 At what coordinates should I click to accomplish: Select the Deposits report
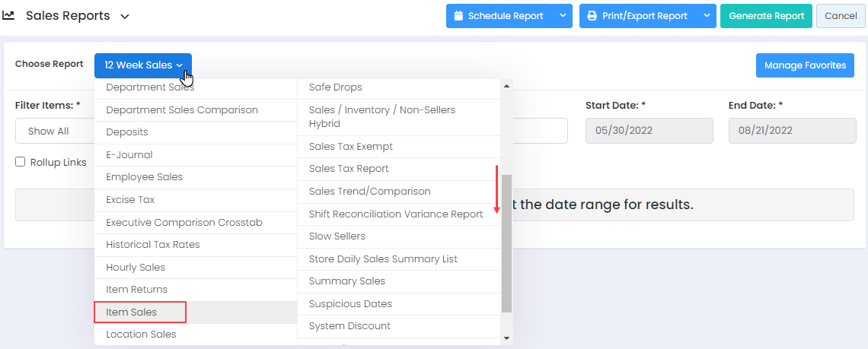click(x=196, y=133)
